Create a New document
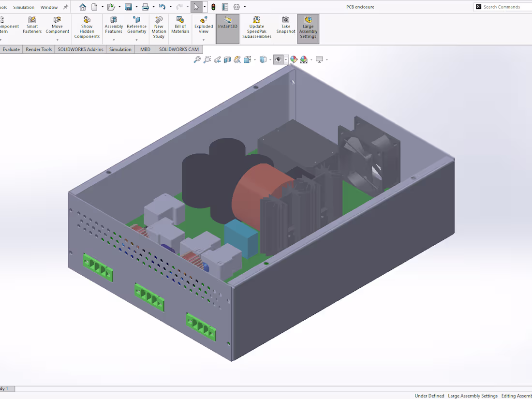 (94, 7)
